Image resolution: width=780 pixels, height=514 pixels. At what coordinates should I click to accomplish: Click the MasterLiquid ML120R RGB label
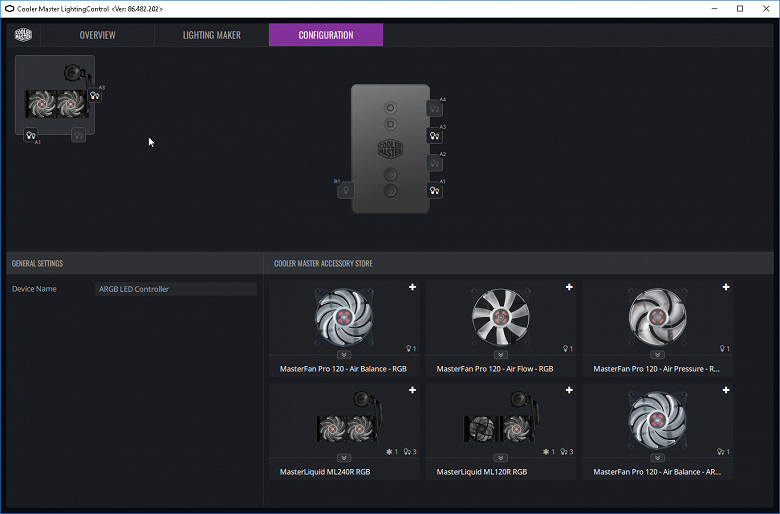482,472
